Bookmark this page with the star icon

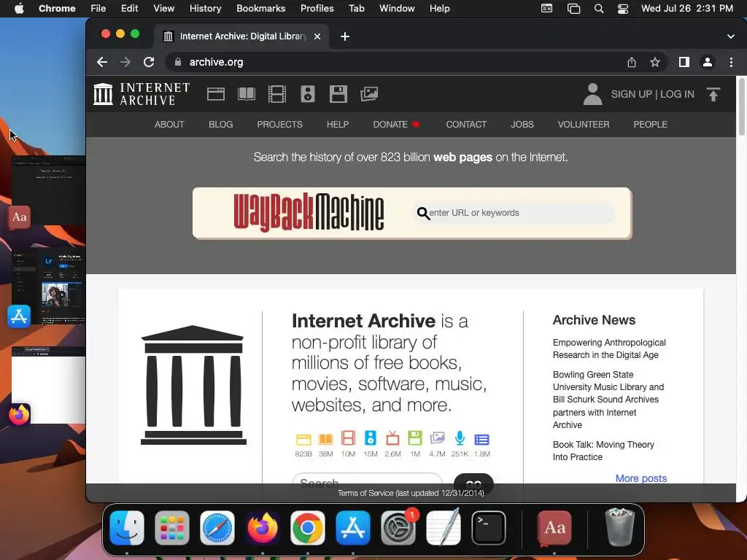pos(655,62)
